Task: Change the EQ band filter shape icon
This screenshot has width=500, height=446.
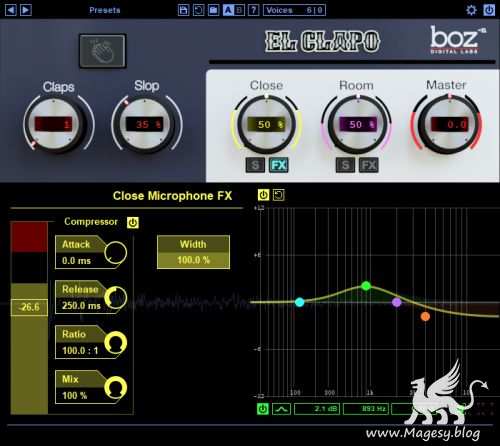Action: (281, 409)
